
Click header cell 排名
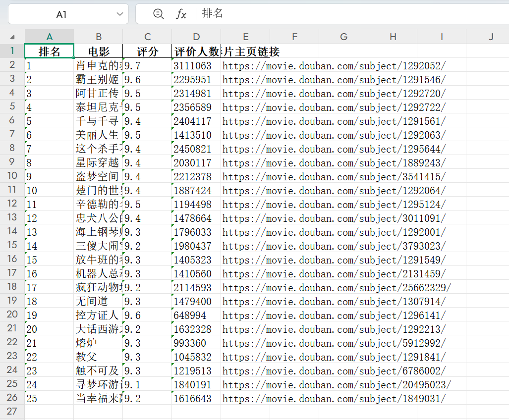click(50, 51)
